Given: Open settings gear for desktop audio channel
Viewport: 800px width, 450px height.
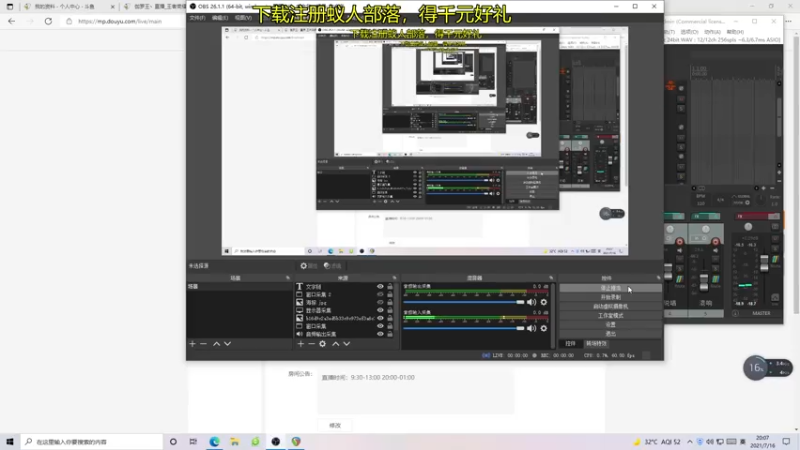Looking at the screenshot, I should [x=544, y=302].
